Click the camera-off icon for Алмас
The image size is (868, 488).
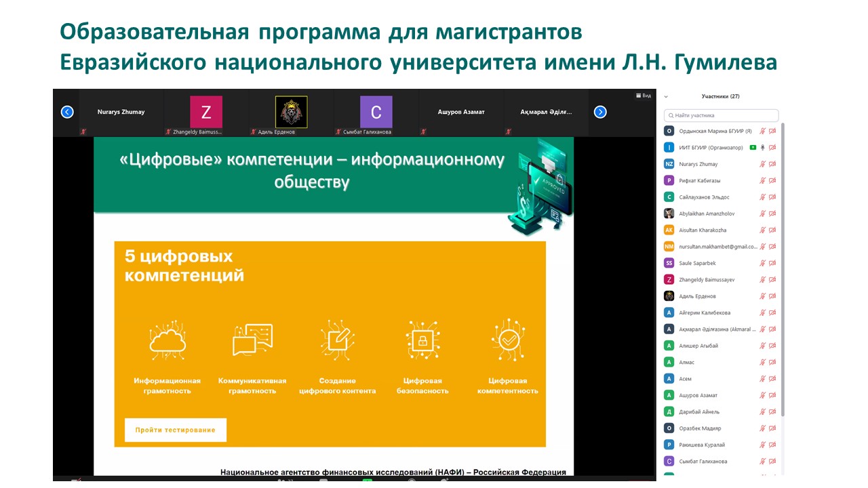click(772, 363)
